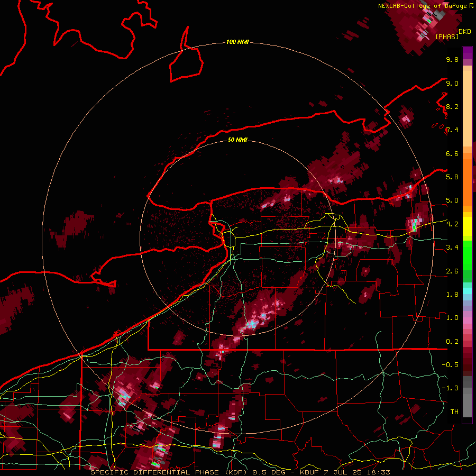Viewport: 476px width, 476px height.
Task: Click the 50 NMI range ring label
Action: click(x=237, y=140)
